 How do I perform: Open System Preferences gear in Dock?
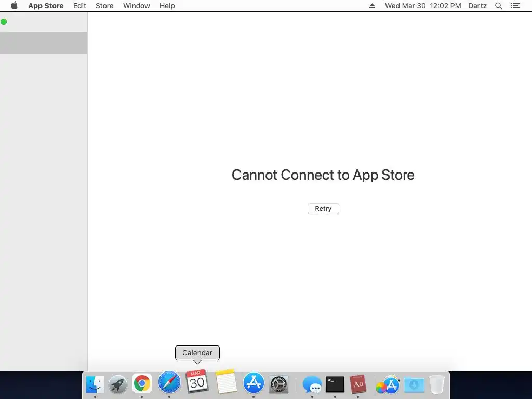point(278,384)
